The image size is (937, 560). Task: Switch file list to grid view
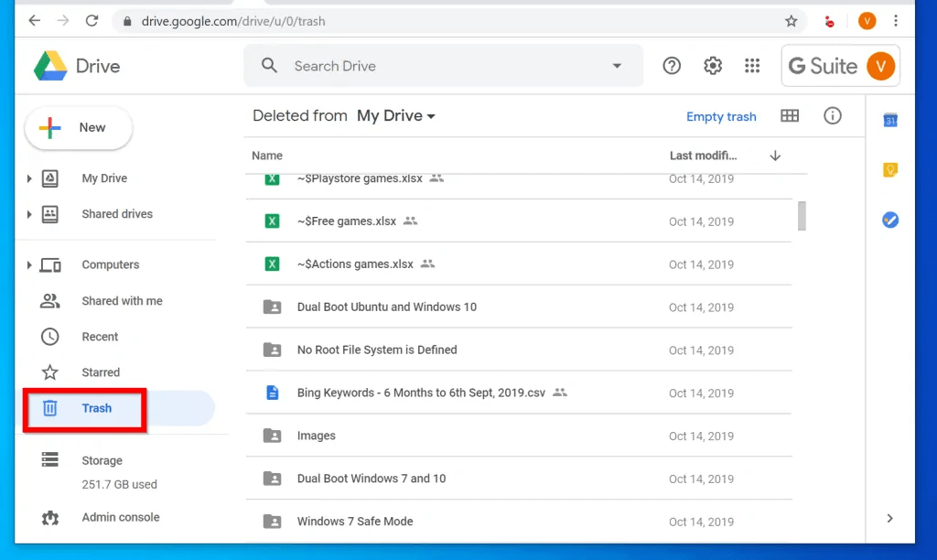[x=790, y=115]
